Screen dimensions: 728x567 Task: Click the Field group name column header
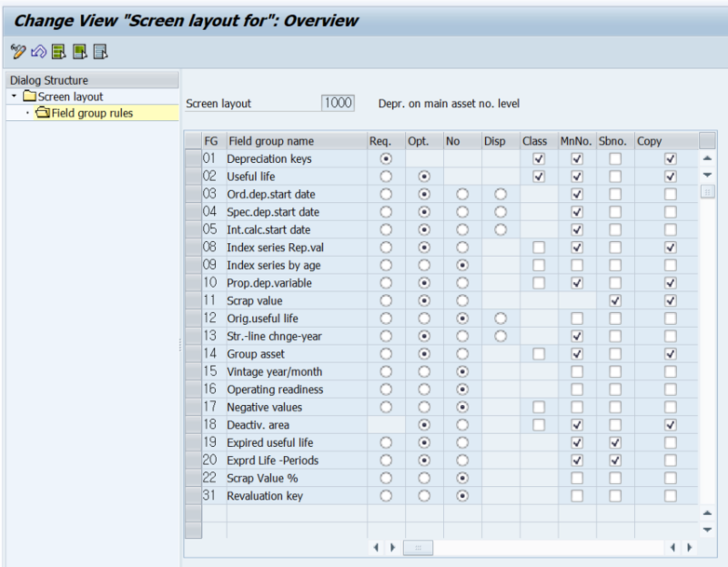[x=297, y=141]
